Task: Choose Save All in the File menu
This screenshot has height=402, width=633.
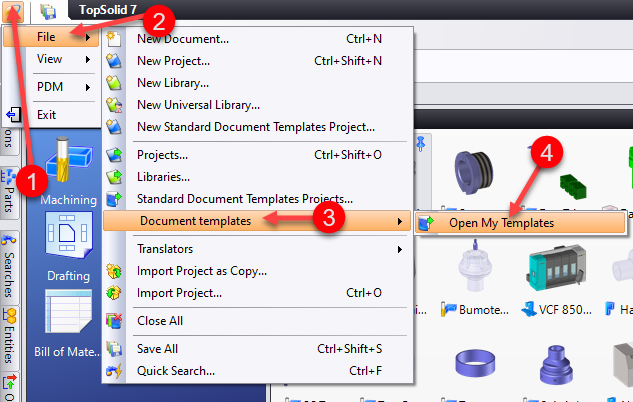Action: click(x=157, y=349)
